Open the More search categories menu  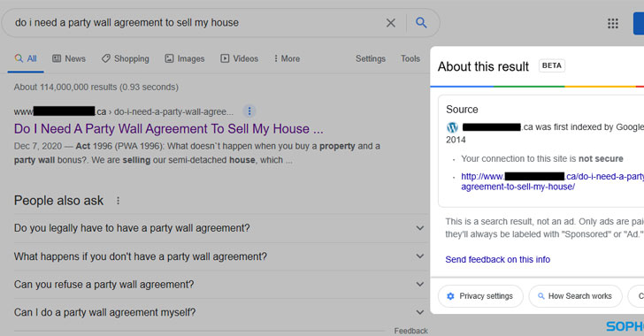(287, 58)
